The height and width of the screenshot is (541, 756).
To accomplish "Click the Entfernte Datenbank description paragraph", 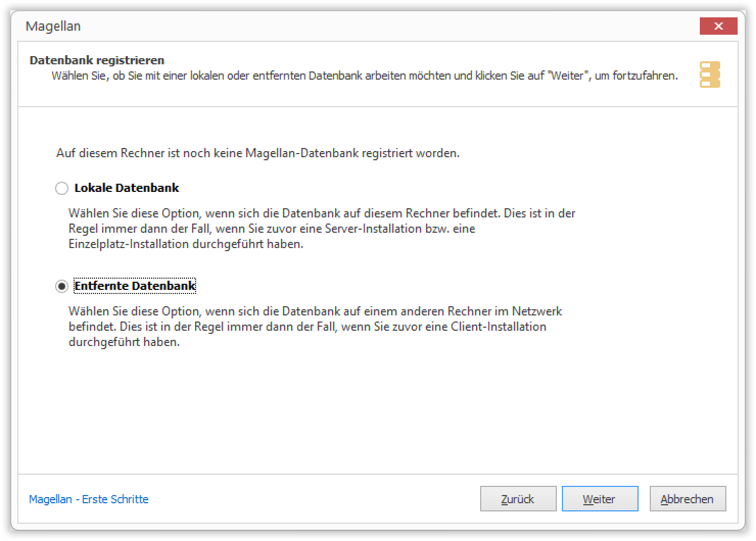I will [315, 327].
